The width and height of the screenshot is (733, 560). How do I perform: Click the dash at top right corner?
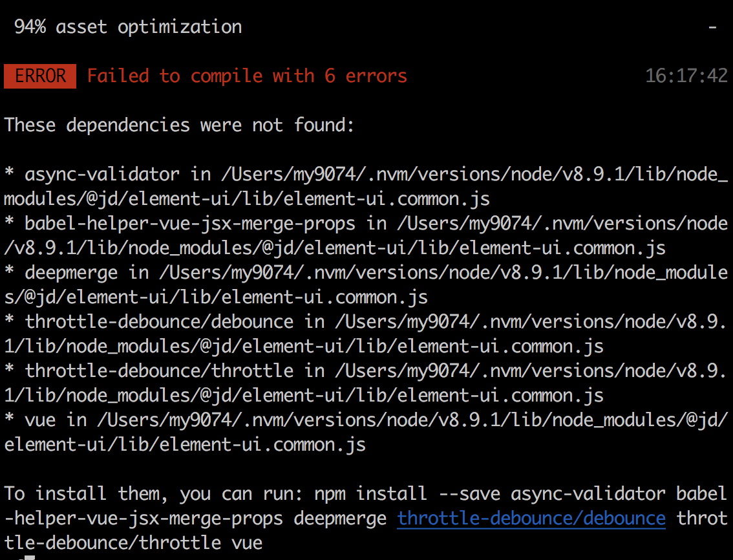tap(712, 28)
